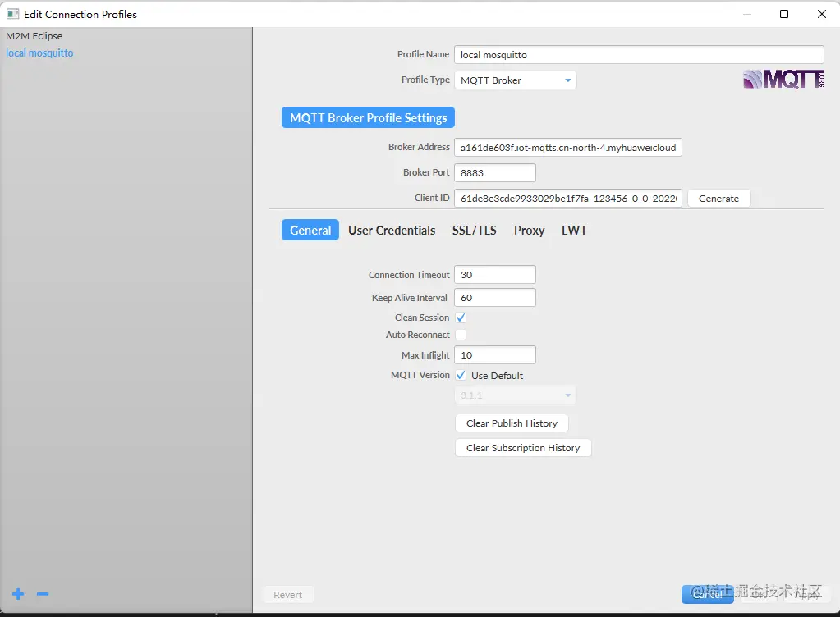The image size is (840, 617).
Task: Open the LWT tab
Action: [x=574, y=230]
